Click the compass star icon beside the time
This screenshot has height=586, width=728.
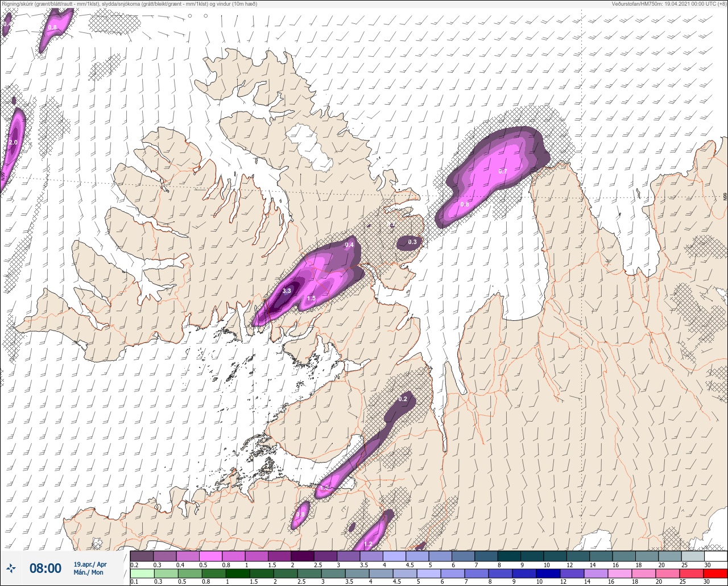(11, 568)
